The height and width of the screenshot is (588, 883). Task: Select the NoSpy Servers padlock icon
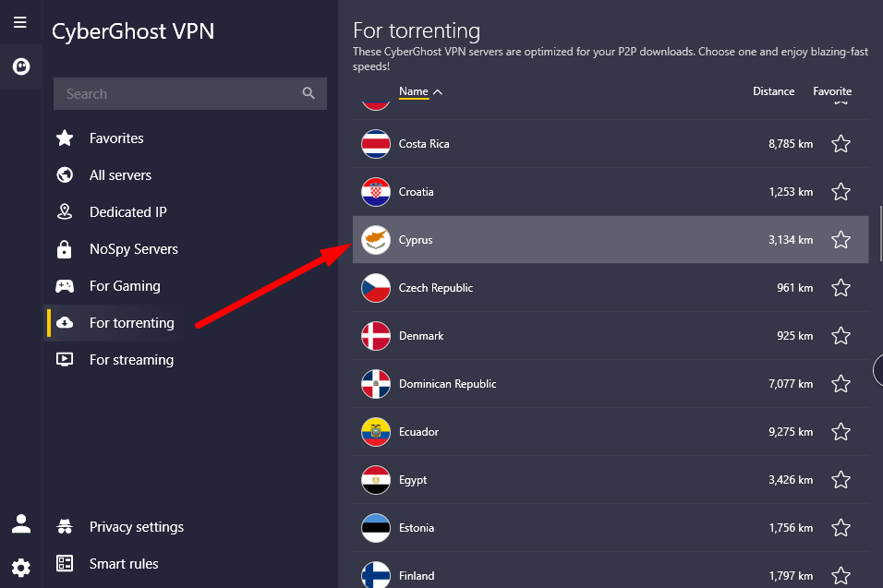coord(64,248)
